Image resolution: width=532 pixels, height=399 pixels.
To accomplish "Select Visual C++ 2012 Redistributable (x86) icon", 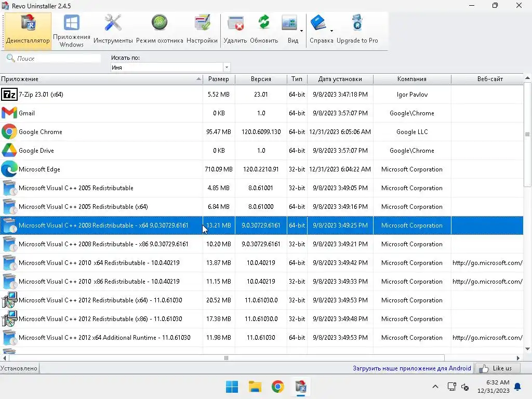I will coord(9,318).
